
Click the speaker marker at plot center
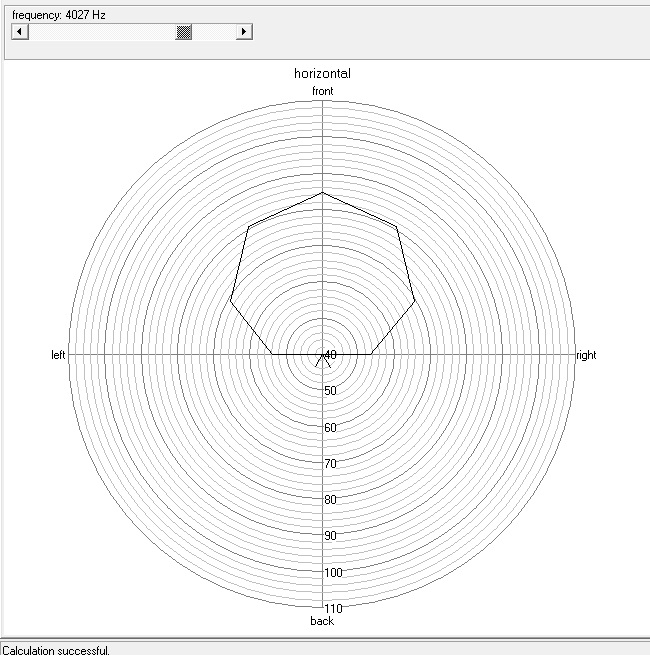[x=322, y=361]
